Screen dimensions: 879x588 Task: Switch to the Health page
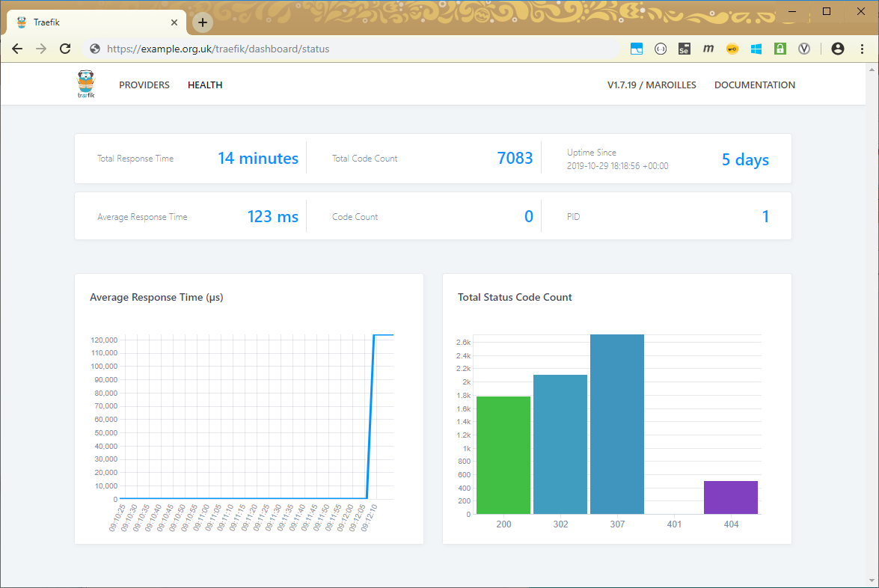[205, 85]
